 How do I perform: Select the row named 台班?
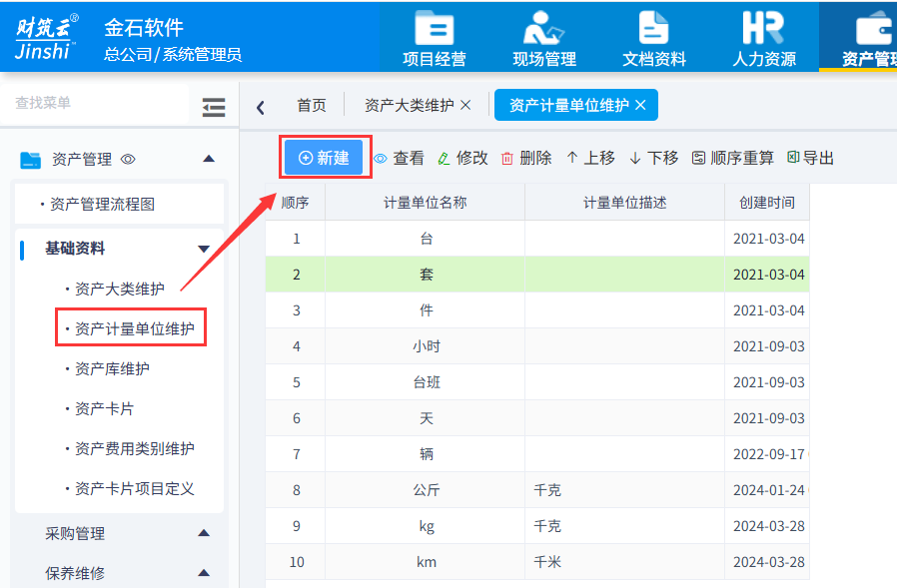tap(537, 382)
